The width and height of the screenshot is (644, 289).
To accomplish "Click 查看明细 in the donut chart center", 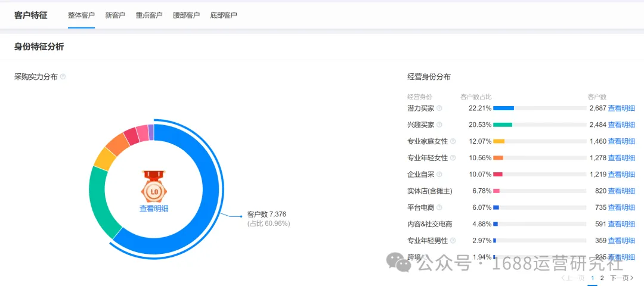I will pyautogui.click(x=154, y=209).
